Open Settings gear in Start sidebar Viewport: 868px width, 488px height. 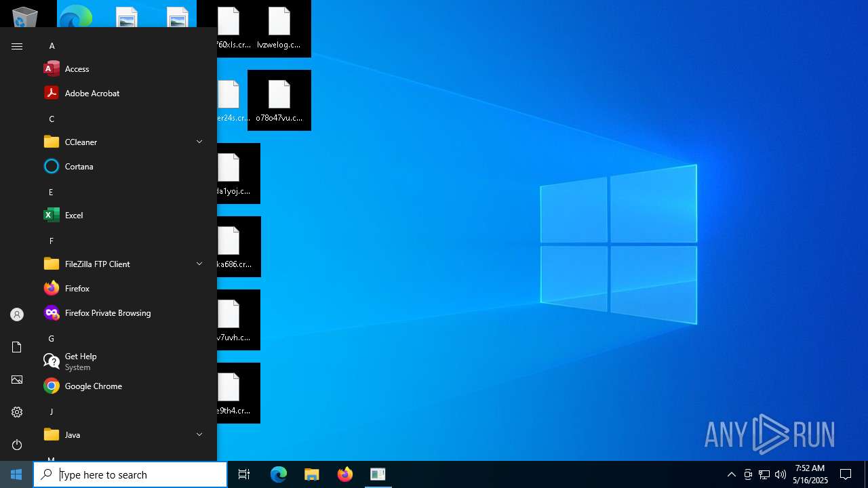click(x=17, y=412)
